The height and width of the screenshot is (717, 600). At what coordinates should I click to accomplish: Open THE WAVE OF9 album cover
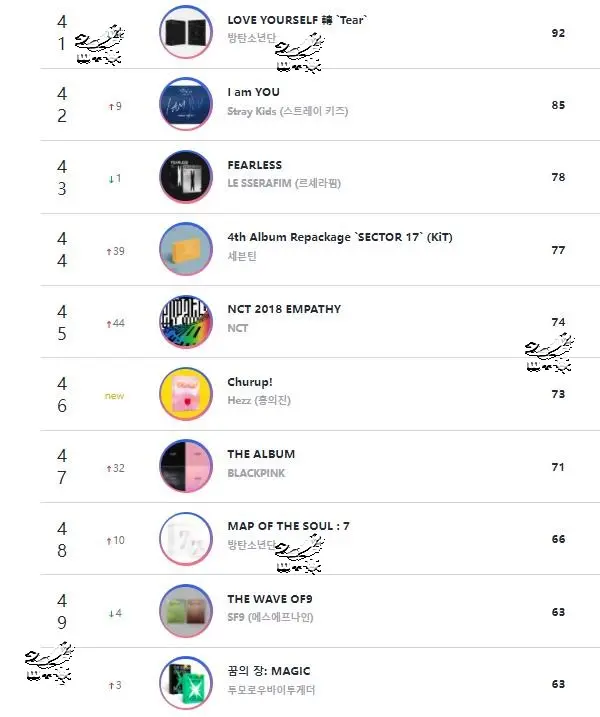click(186, 611)
